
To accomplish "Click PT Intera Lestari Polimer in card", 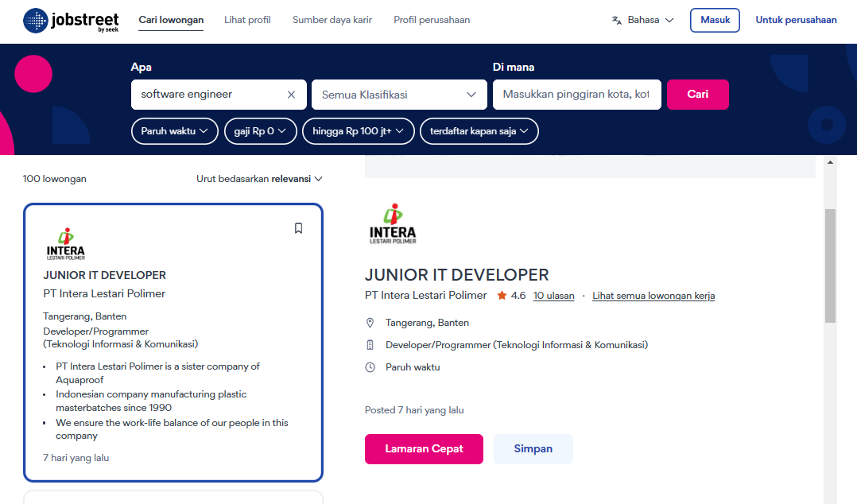I will [x=104, y=293].
